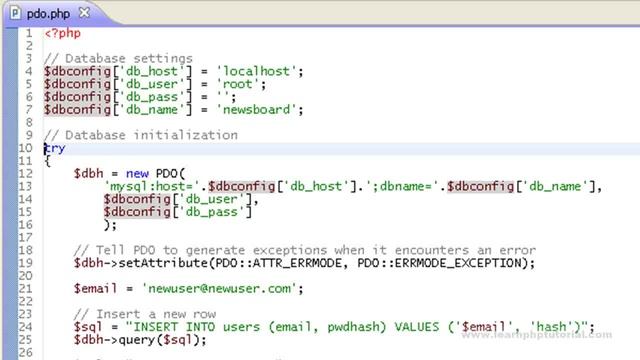This screenshot has height=360, width=640.
Task: Click the '// Database initialization' comment
Action: 141,135
